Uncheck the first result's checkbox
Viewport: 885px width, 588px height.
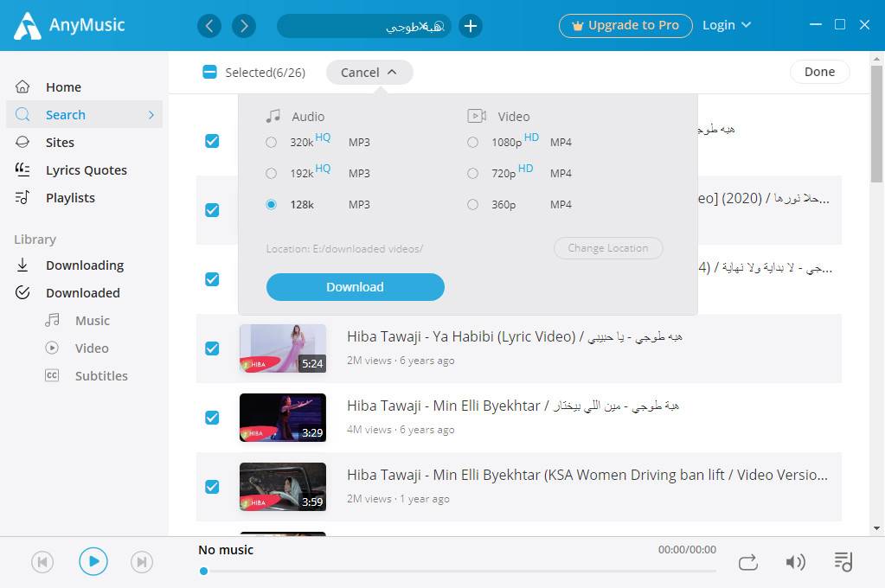pyautogui.click(x=212, y=141)
